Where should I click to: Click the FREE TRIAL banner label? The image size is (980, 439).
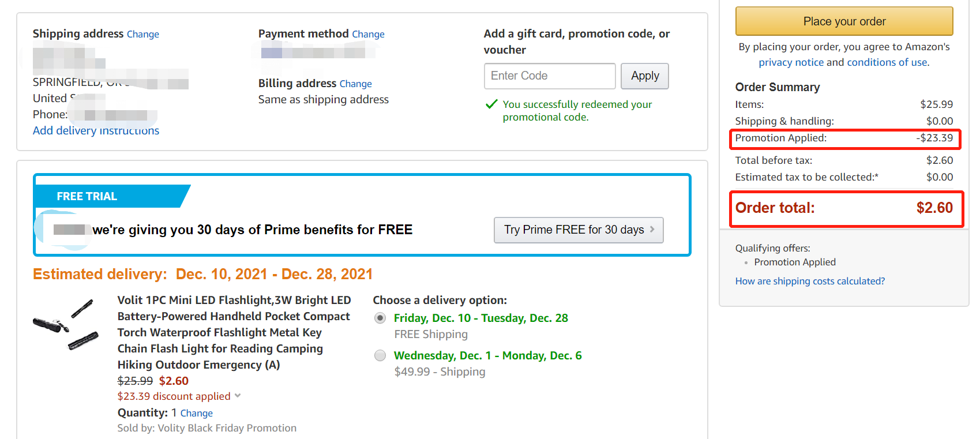tap(87, 196)
